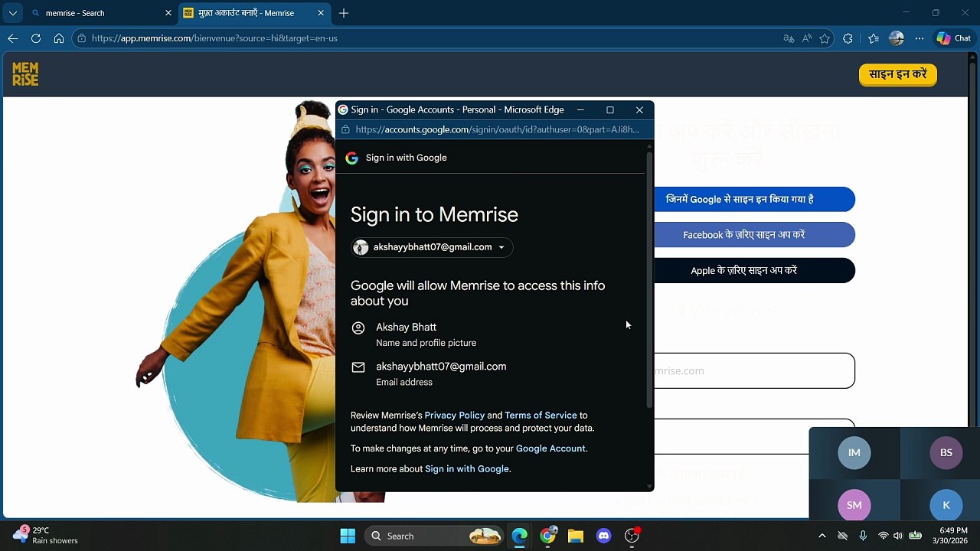Click the Google sign-up button on Memrise
This screenshot has height=551, width=980.
pyautogui.click(x=754, y=199)
